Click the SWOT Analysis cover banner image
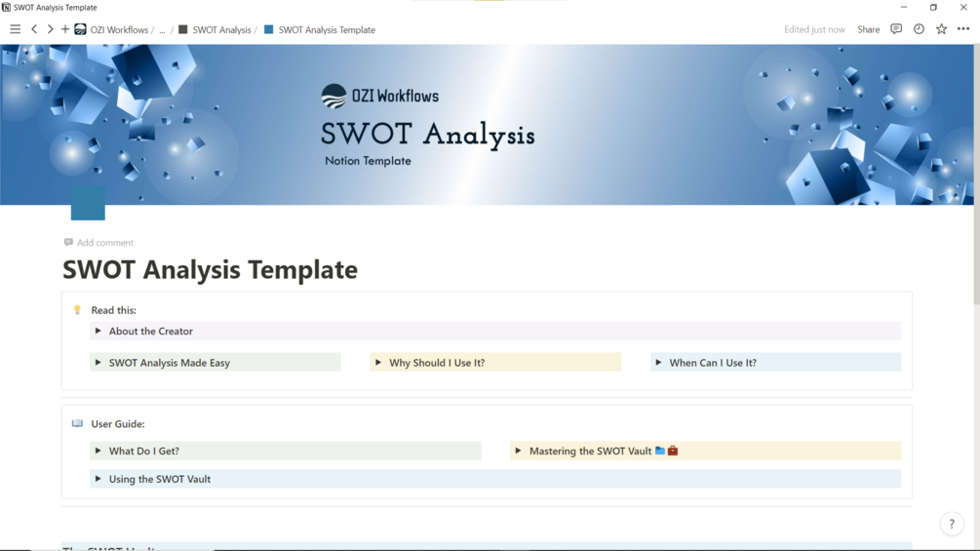Screen dimensions: 980x551 (x=487, y=124)
